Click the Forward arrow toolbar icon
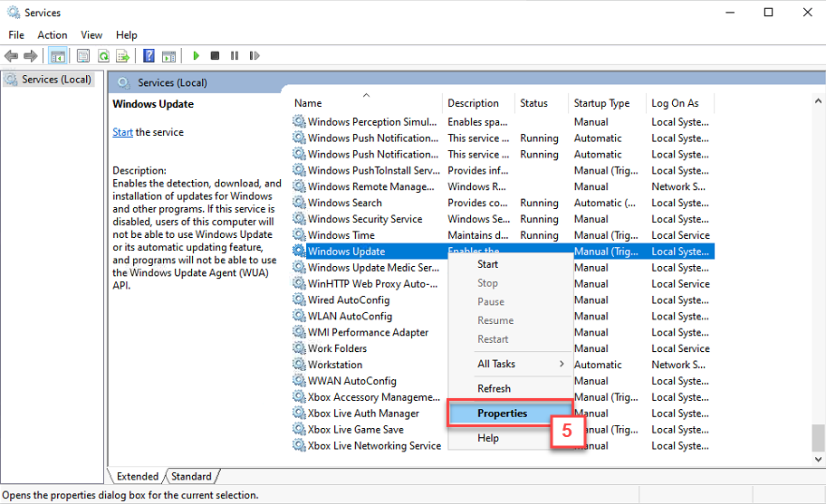 [31, 56]
